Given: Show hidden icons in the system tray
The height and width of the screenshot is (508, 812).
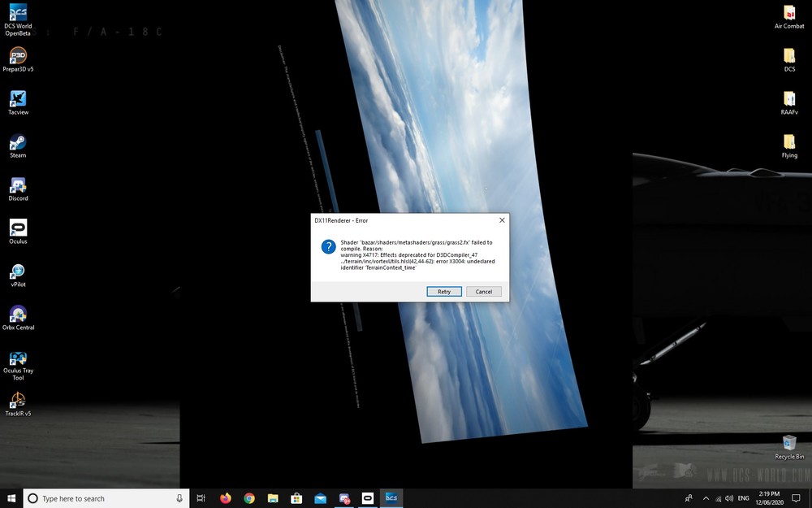Looking at the screenshot, I should click(x=705, y=497).
